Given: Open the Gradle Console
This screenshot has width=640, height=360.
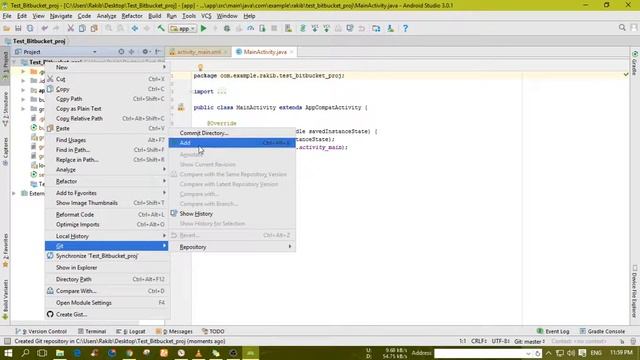Looking at the screenshot, I should 602,331.
